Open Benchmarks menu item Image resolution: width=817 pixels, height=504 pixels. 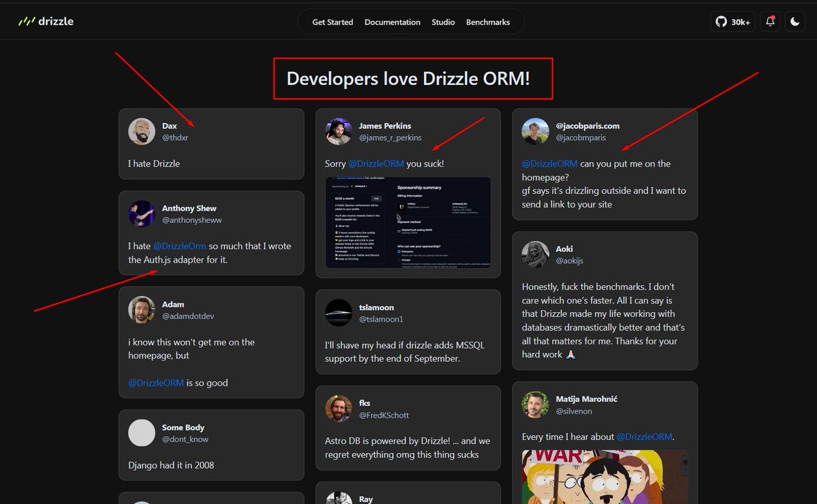click(x=487, y=22)
